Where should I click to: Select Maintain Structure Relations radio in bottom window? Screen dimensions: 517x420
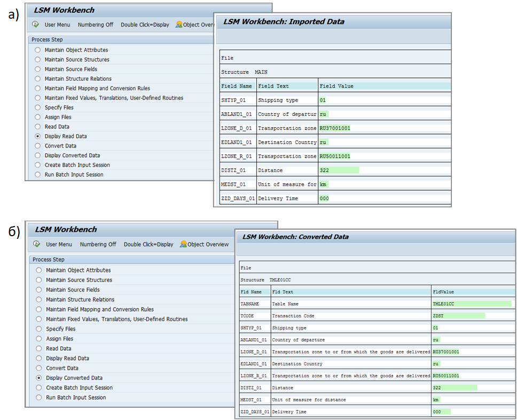(x=39, y=299)
